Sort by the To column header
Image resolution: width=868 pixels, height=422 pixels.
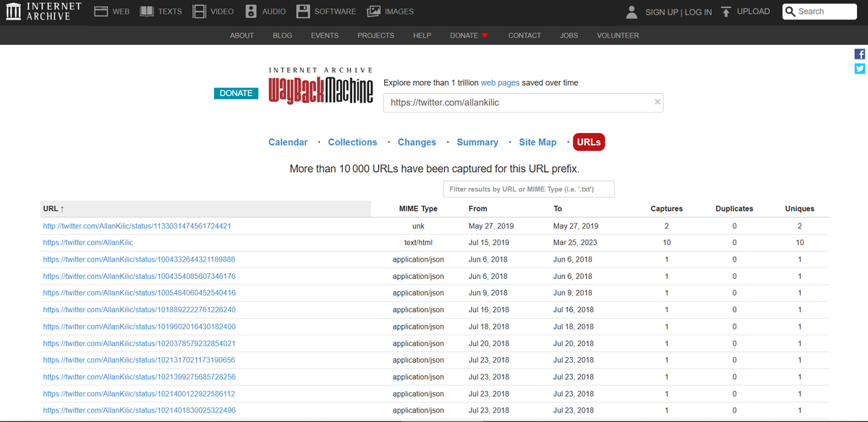coord(558,209)
